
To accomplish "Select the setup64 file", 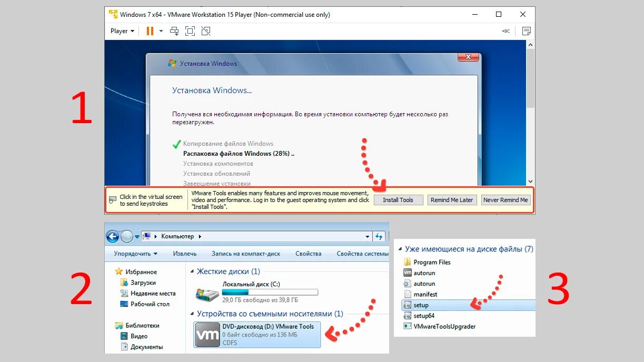I will pos(419,316).
